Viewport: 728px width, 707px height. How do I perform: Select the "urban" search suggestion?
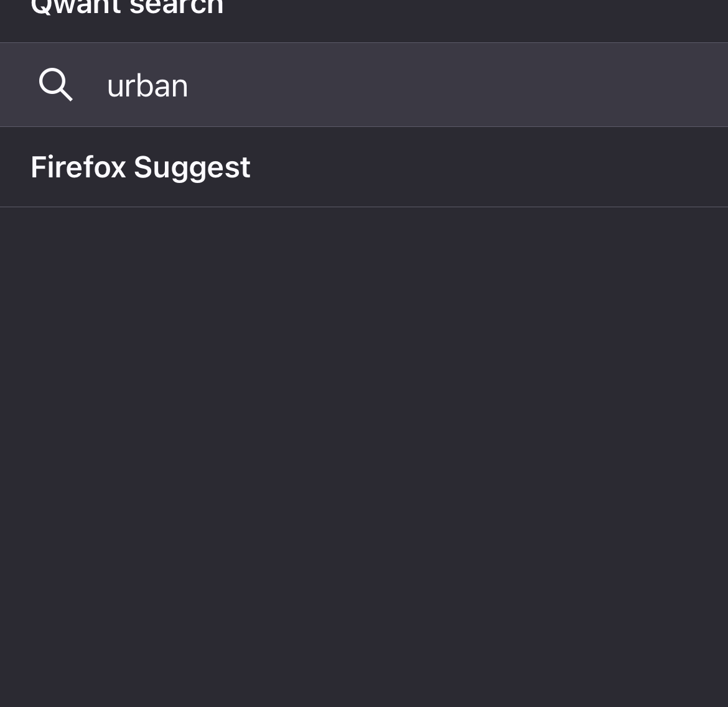click(147, 85)
